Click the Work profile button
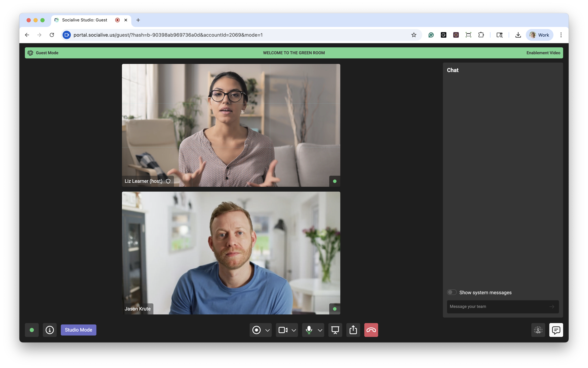Screen dimensions: 588x368 click(539, 35)
